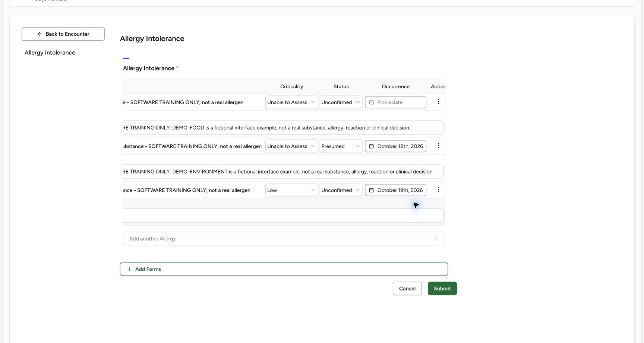Click the DEMO-ENVIRONMENT note text field

(283, 172)
